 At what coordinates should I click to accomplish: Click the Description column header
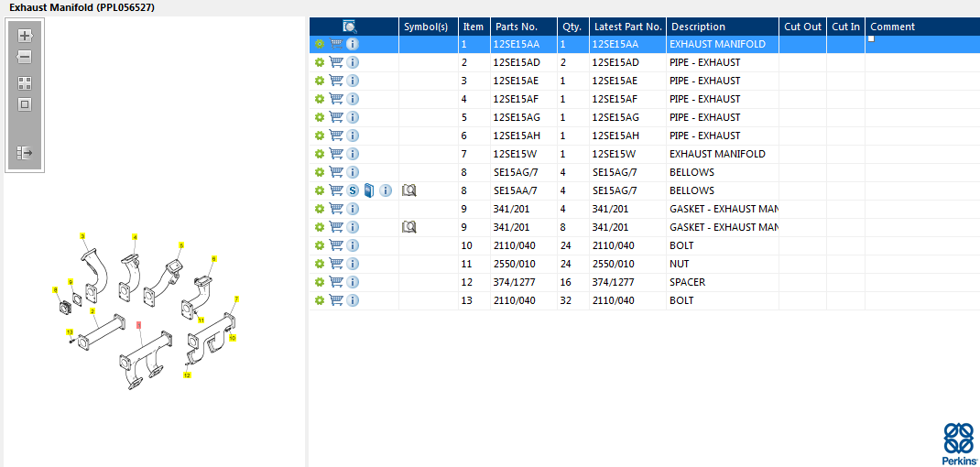(x=723, y=27)
